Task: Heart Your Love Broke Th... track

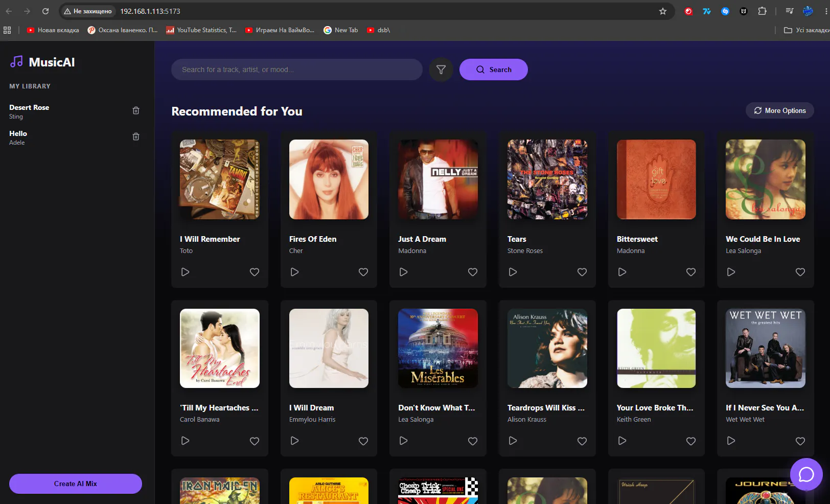Action: tap(691, 441)
